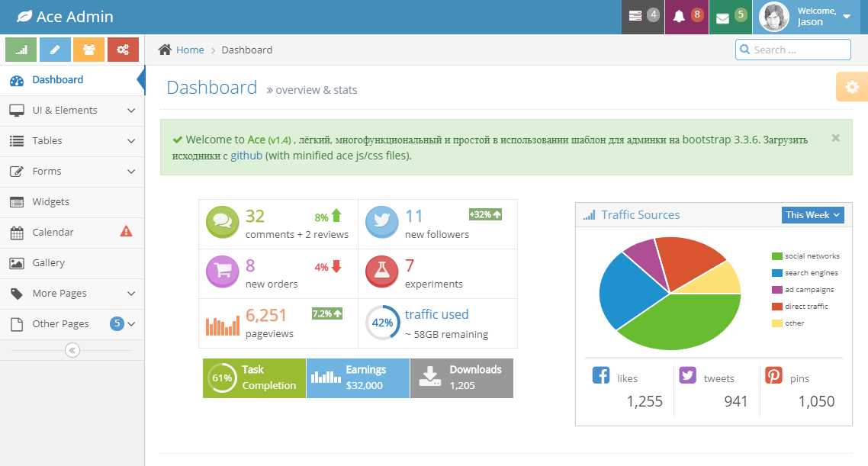Click the Downloads 1,205 tile
868x466 pixels.
click(461, 378)
